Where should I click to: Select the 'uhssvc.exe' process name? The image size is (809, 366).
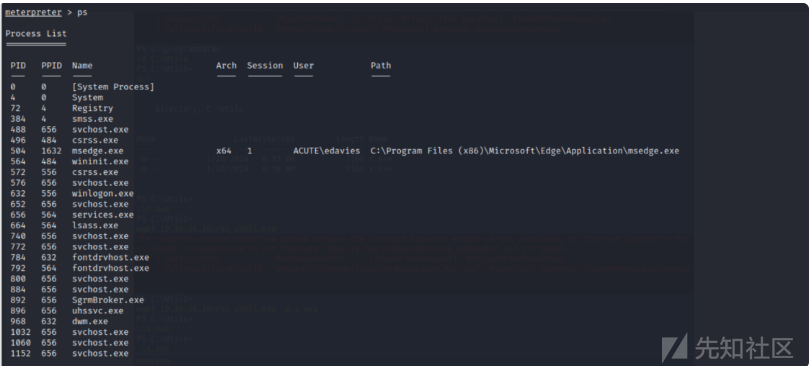[98, 311]
